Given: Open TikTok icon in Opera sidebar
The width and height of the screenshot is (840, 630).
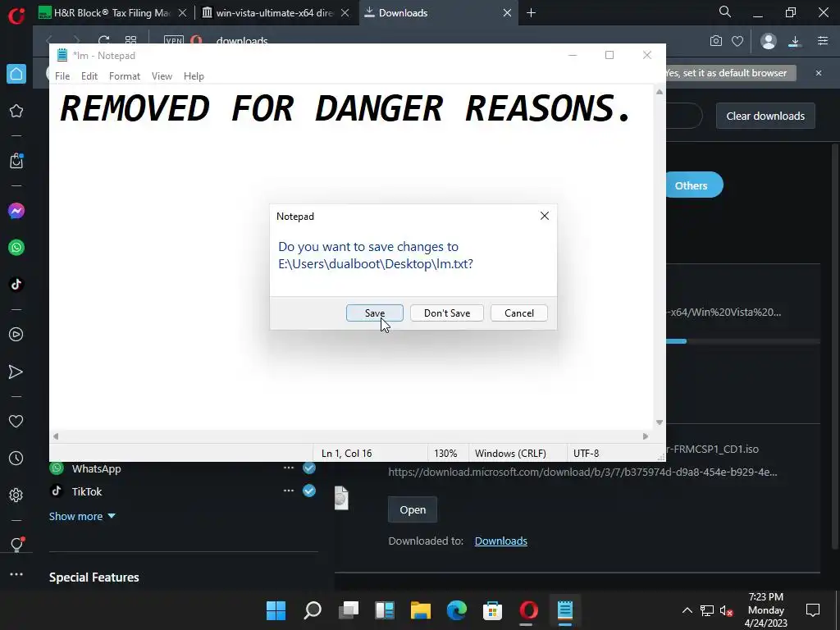Looking at the screenshot, I should pos(16,285).
